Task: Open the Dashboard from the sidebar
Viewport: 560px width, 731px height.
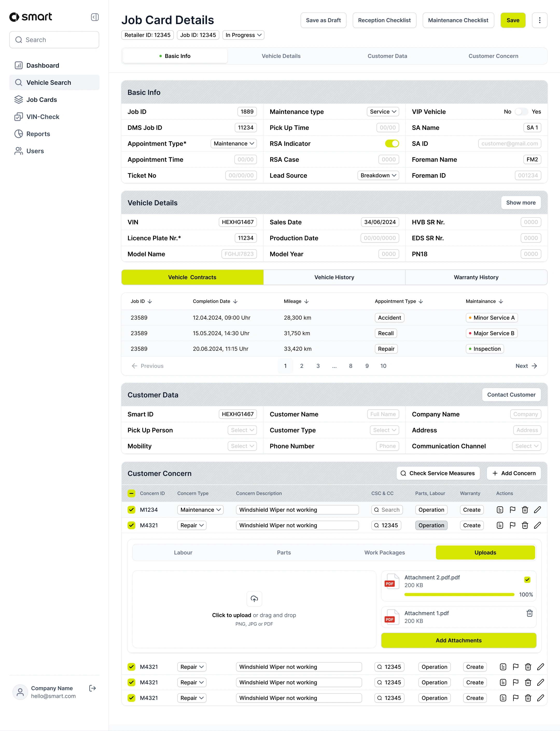Action: tap(43, 65)
